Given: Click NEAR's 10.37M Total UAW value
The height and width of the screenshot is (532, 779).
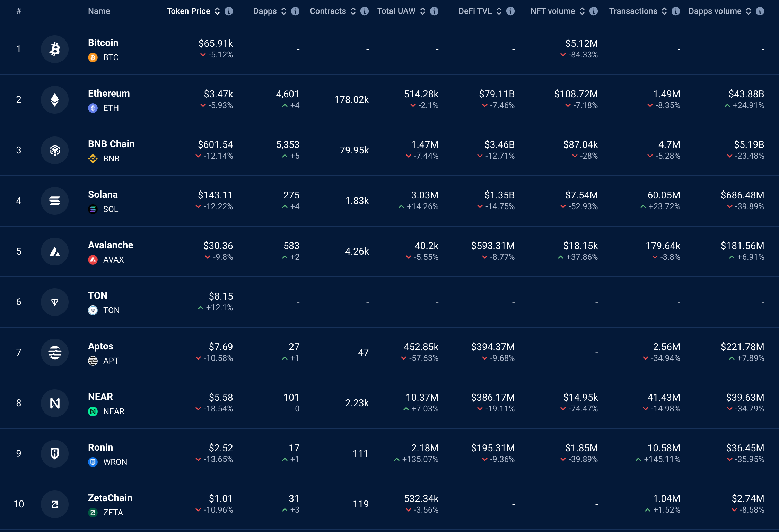Looking at the screenshot, I should click(422, 397).
